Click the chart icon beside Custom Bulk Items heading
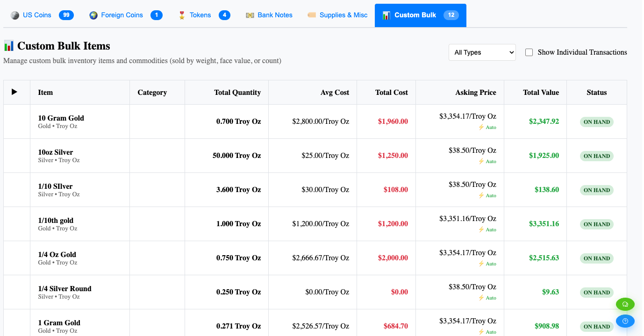Screen dimensions: 644x336 [x=9, y=46]
